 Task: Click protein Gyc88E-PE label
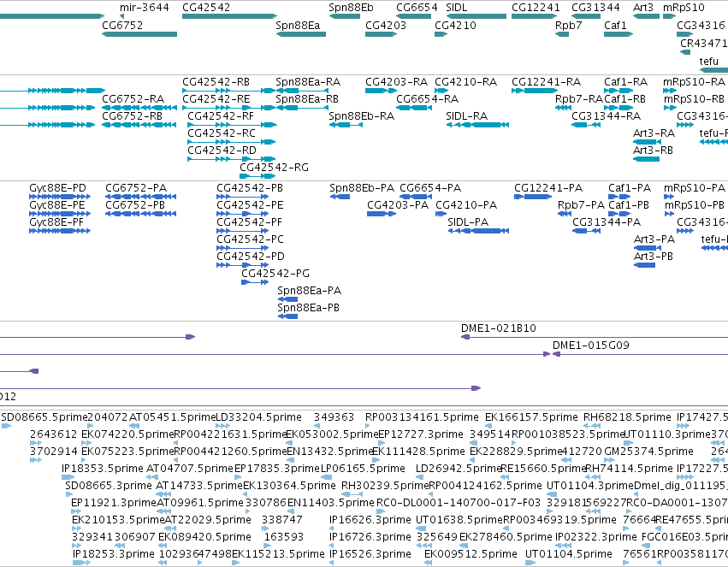57,205
